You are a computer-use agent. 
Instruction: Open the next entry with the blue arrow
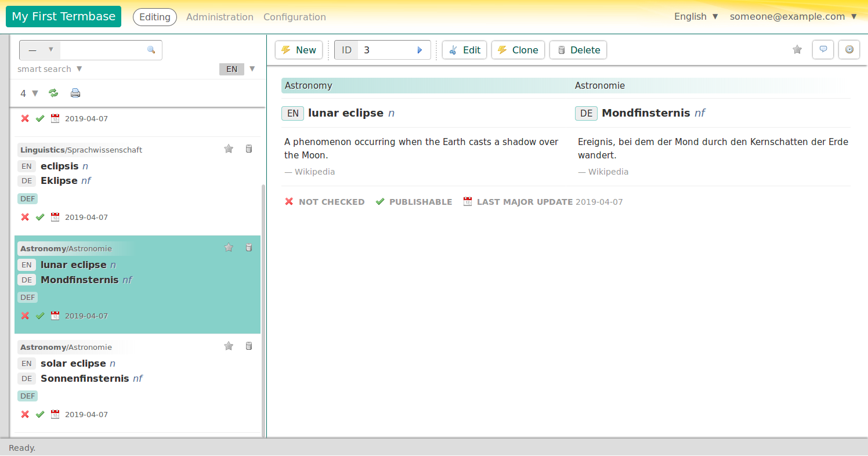tap(419, 50)
